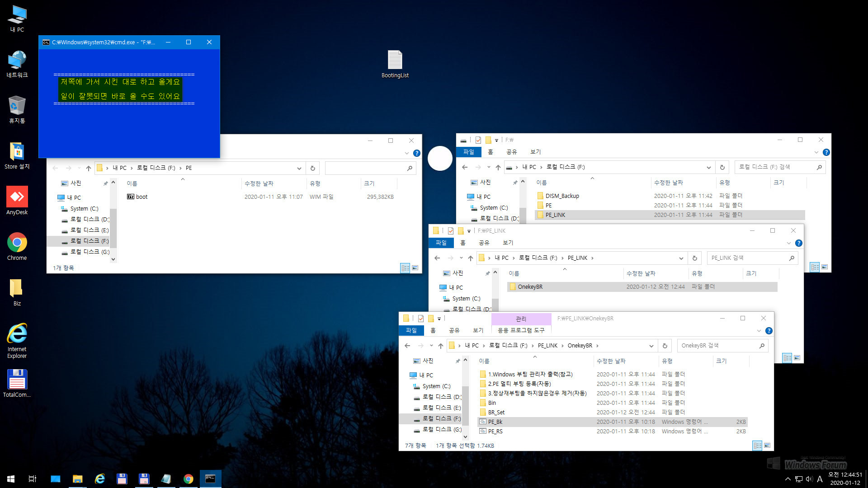This screenshot has width=868, height=488.
Task: Open 보기 tab in OnekeyBR window
Action: tap(478, 331)
